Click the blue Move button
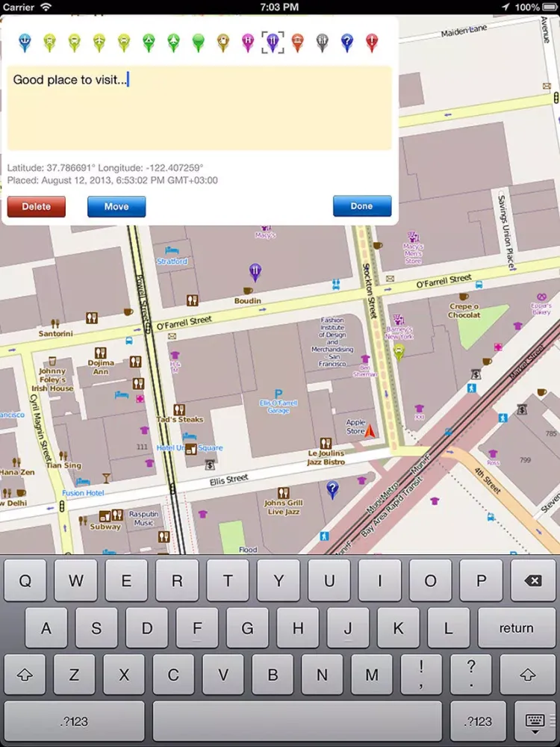 116,207
